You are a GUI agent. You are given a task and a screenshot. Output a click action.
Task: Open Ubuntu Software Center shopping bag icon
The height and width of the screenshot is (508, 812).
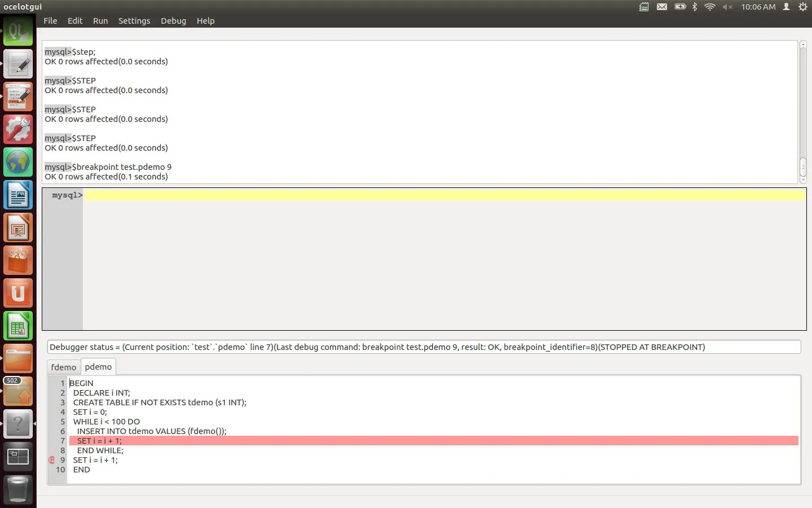(18, 261)
